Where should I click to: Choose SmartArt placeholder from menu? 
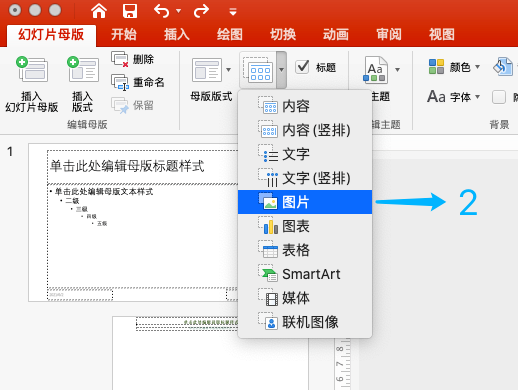click(x=305, y=274)
